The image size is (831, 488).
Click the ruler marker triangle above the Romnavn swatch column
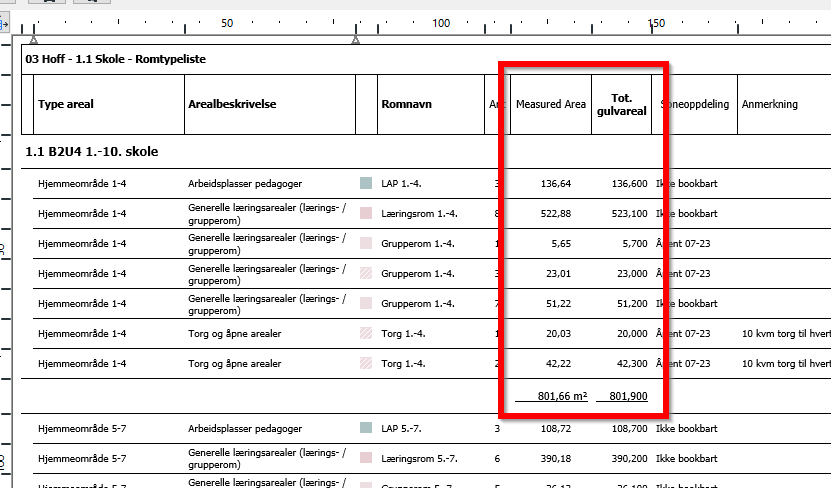point(356,40)
